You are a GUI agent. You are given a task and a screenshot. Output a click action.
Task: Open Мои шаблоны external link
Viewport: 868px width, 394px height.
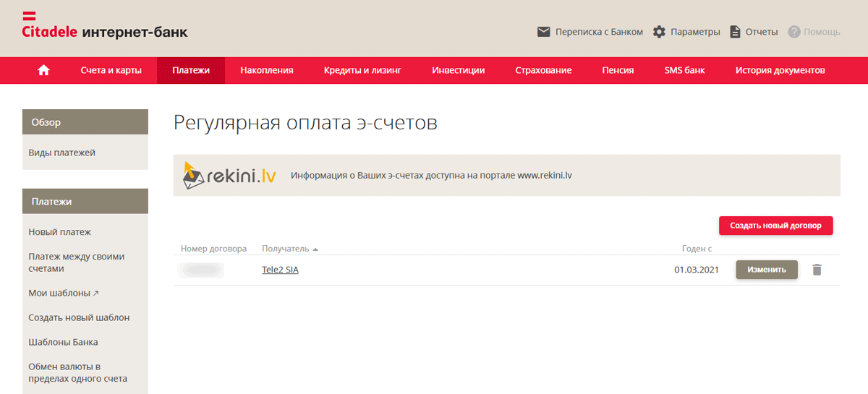pyautogui.click(x=63, y=293)
